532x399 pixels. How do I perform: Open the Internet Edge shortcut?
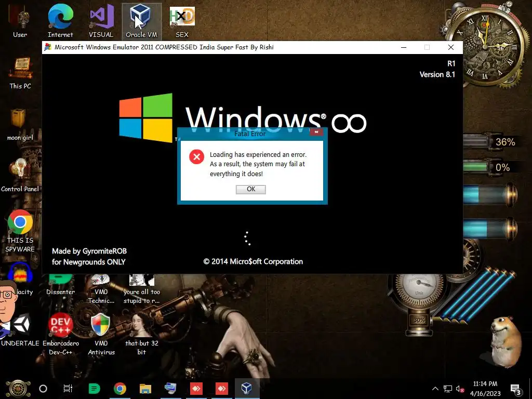60,21
